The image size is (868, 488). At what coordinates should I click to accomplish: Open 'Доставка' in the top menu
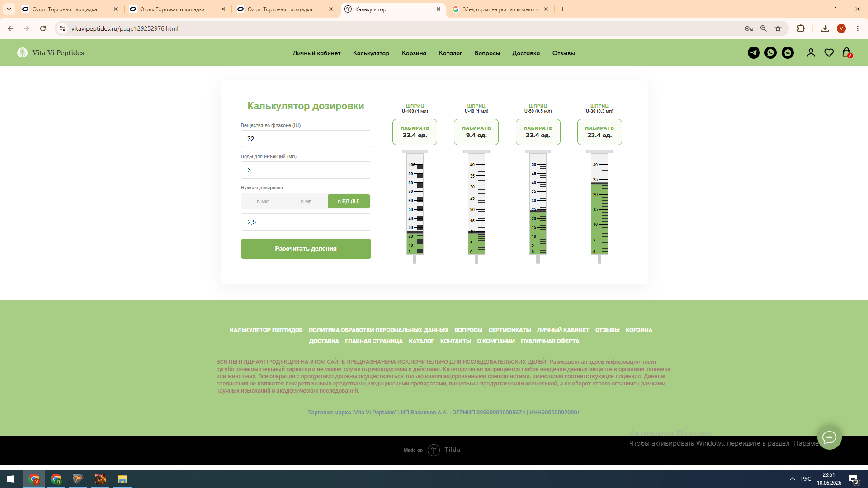(x=526, y=53)
